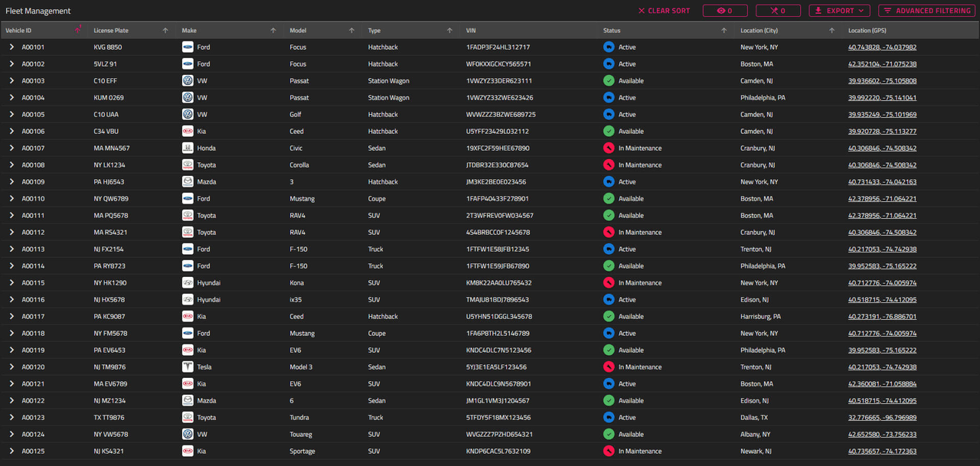The height and width of the screenshot is (466, 980).
Task: Open the pinned columns button
Action: point(778,11)
